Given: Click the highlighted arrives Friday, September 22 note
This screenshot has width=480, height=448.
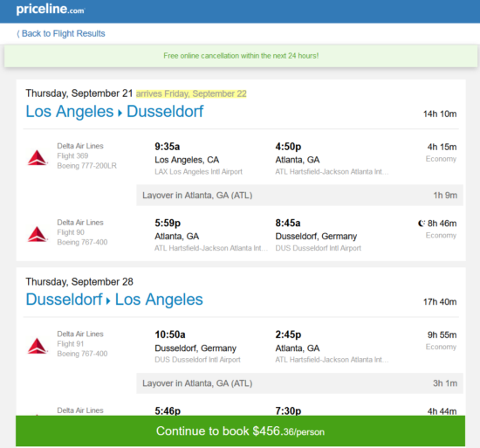Looking at the screenshot, I should click(x=191, y=93).
